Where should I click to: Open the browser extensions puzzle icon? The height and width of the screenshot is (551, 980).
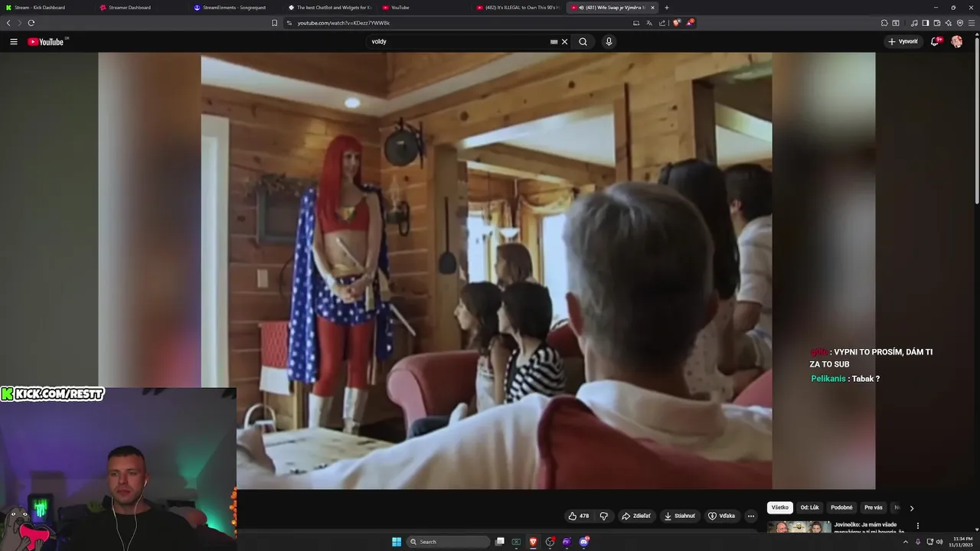point(884,23)
